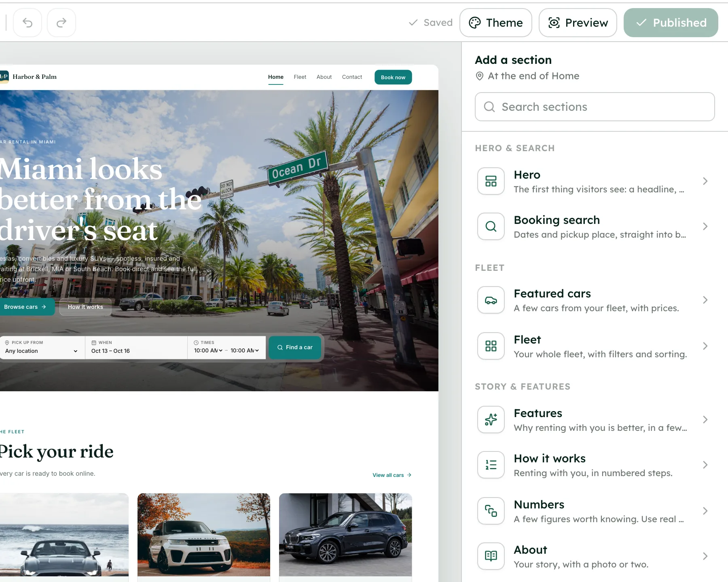Click the Fleet grid icon
Screen dimensions: 728x582
coord(491,346)
